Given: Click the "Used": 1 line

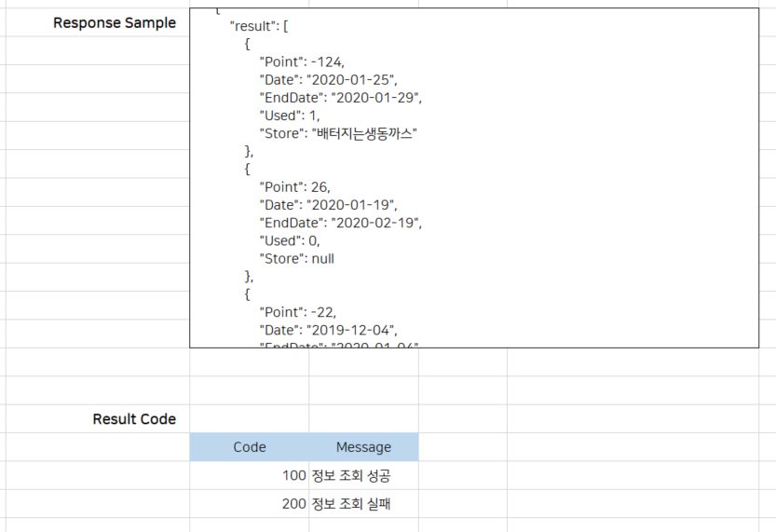Looking at the screenshot, I should 290,116.
